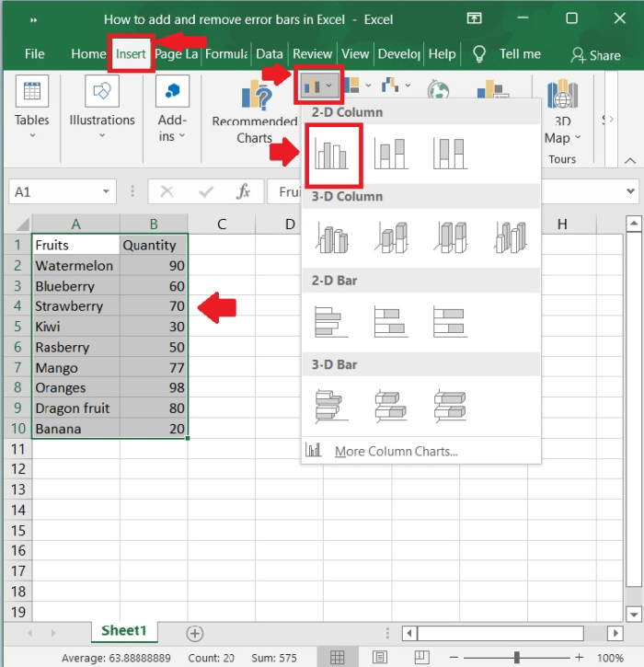Click the vertical scroll down arrow
Image resolution: width=644 pixels, height=667 pixels.
(x=634, y=615)
